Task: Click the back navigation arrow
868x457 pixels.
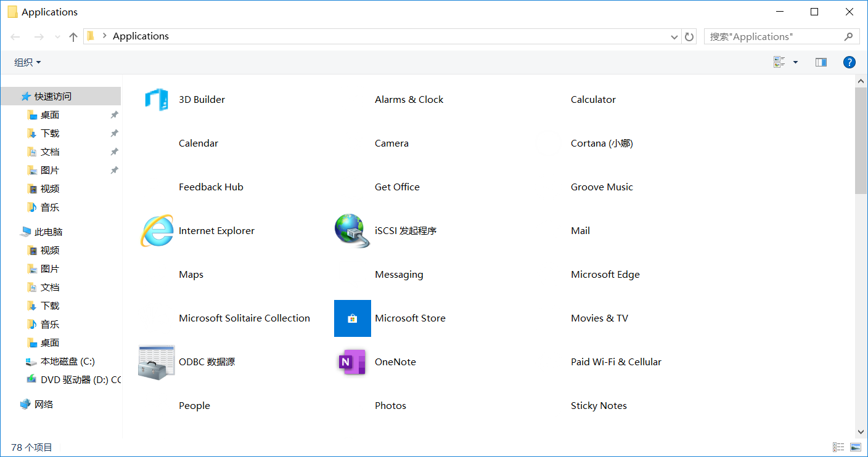Action: coord(15,37)
